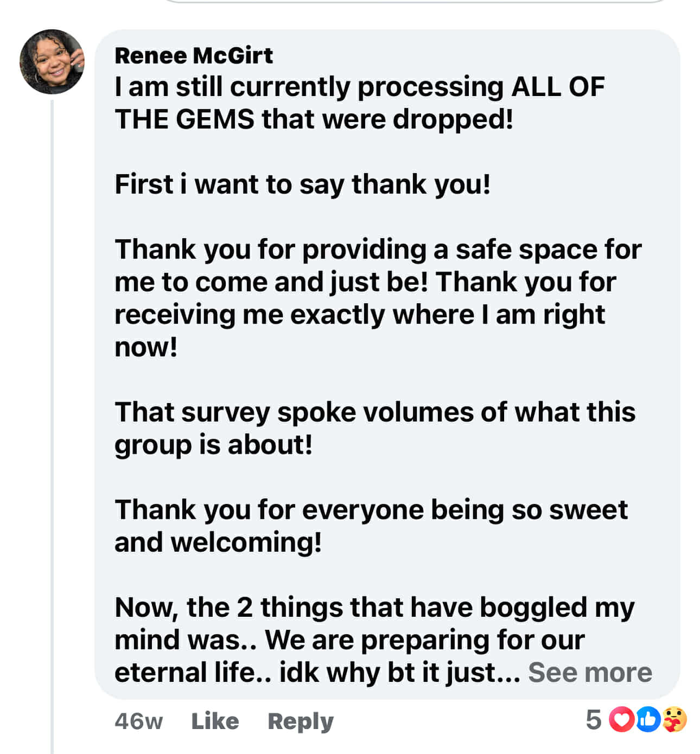Click the red heart reaction icon

pyautogui.click(x=621, y=720)
